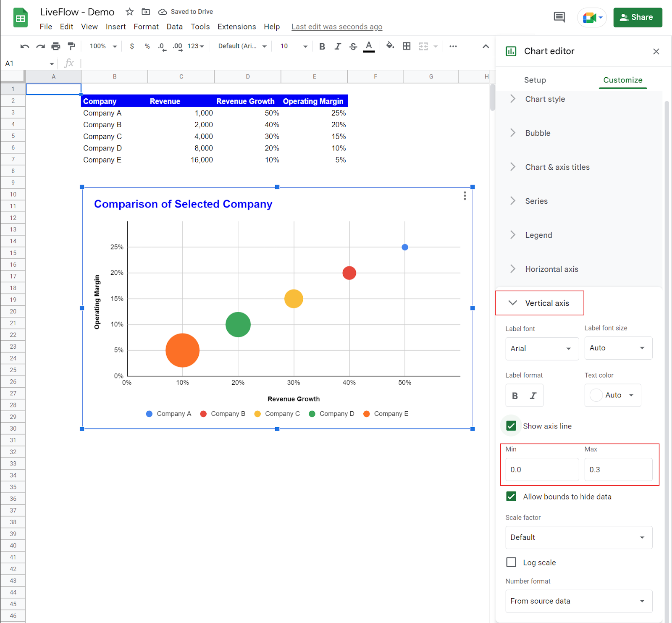The image size is (672, 623).
Task: Open fill color bucket tool
Action: 390,46
